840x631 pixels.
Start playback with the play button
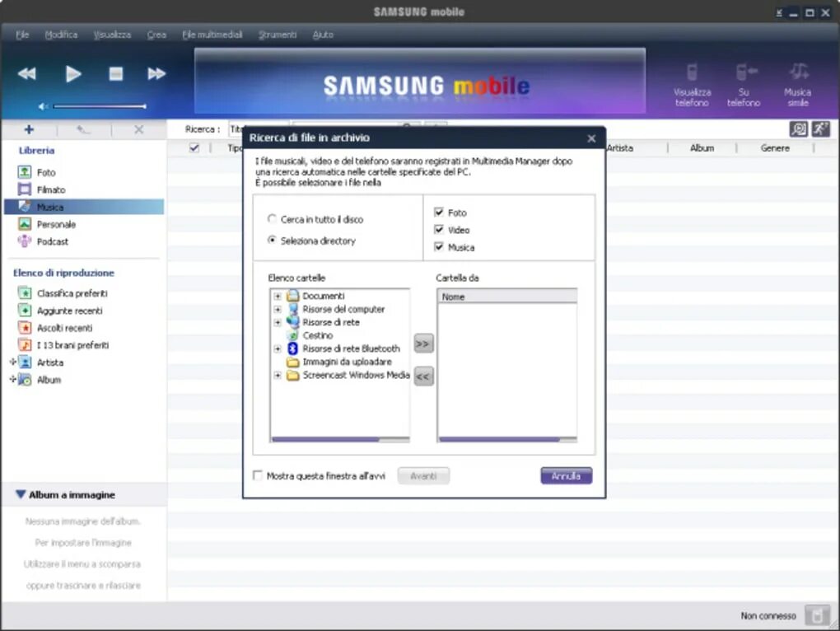[72, 73]
